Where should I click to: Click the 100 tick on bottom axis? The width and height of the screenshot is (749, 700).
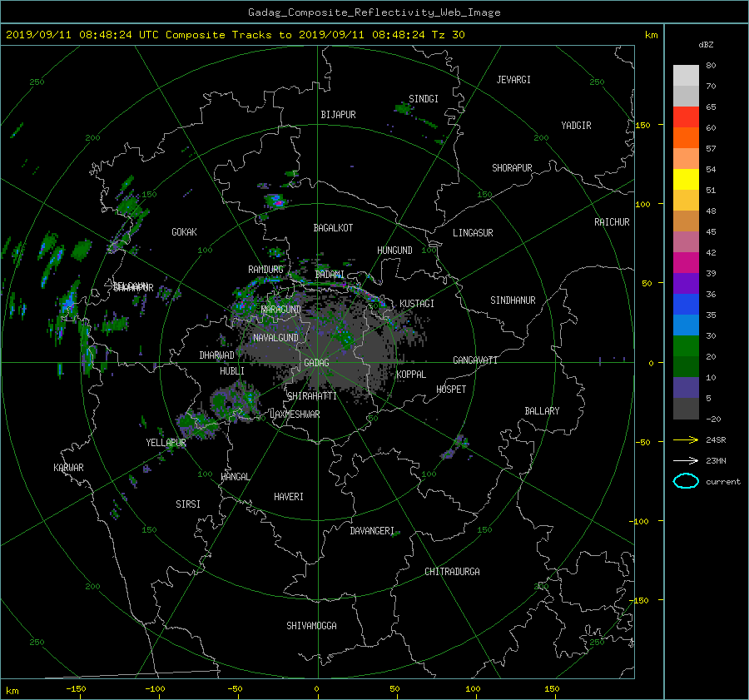coord(473,689)
